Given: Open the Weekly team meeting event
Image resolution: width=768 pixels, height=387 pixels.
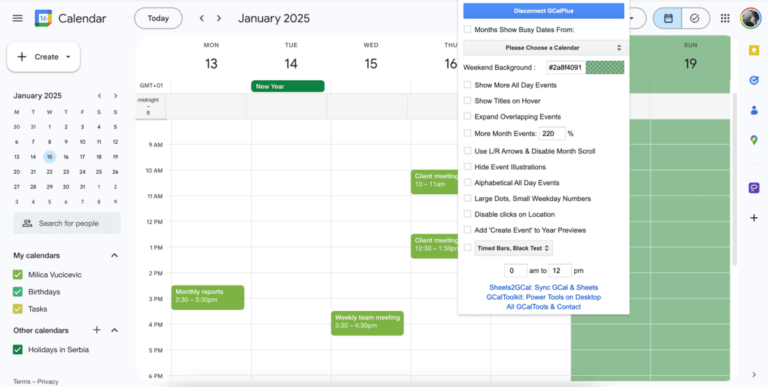Looking at the screenshot, I should coord(367,323).
